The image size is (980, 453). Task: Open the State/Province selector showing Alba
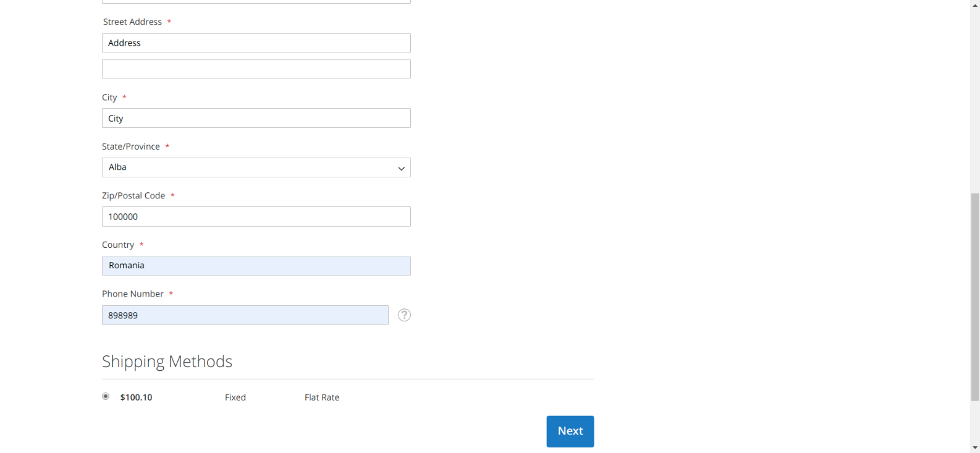click(x=256, y=167)
